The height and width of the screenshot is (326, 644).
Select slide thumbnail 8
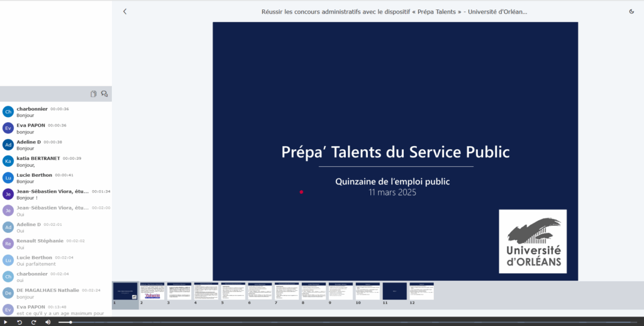coord(314,291)
